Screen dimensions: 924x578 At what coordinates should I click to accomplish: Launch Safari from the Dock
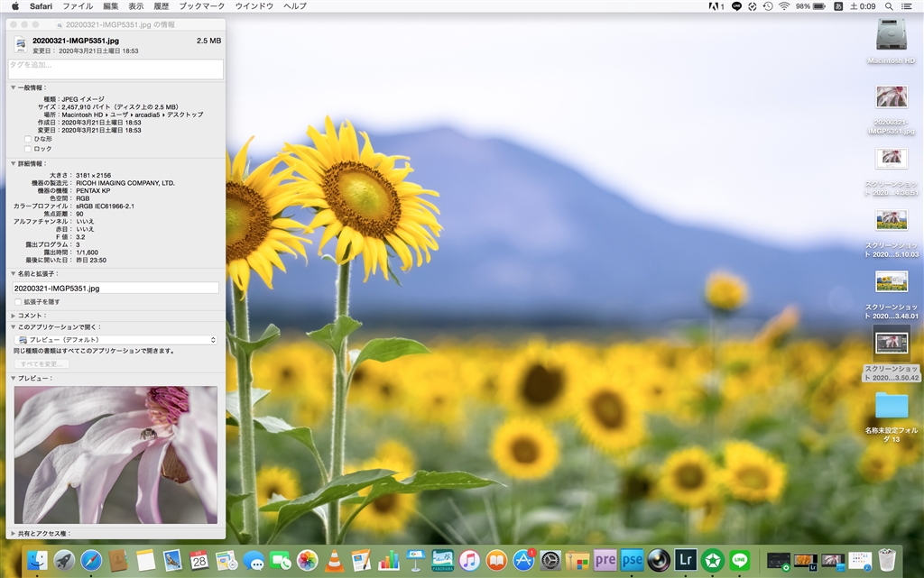(x=91, y=560)
